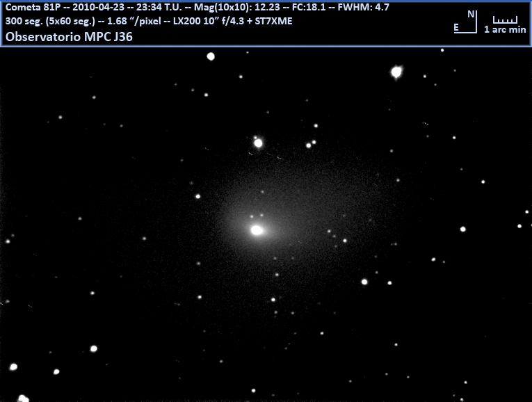Click the N/E compass orientation indicator
Viewport: 532px width, 402px height.
pyautogui.click(x=465, y=22)
